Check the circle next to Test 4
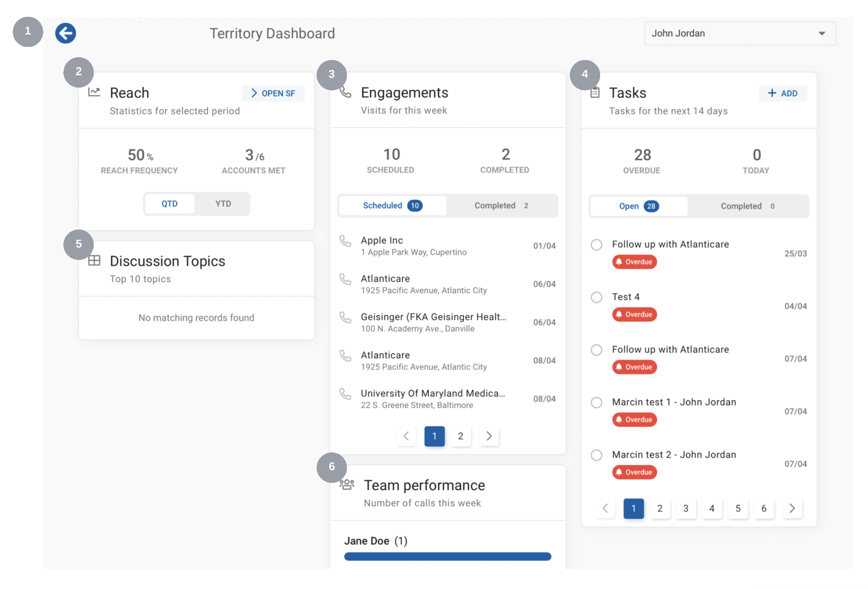Image resolution: width=868 pixels, height=589 pixels. point(596,297)
